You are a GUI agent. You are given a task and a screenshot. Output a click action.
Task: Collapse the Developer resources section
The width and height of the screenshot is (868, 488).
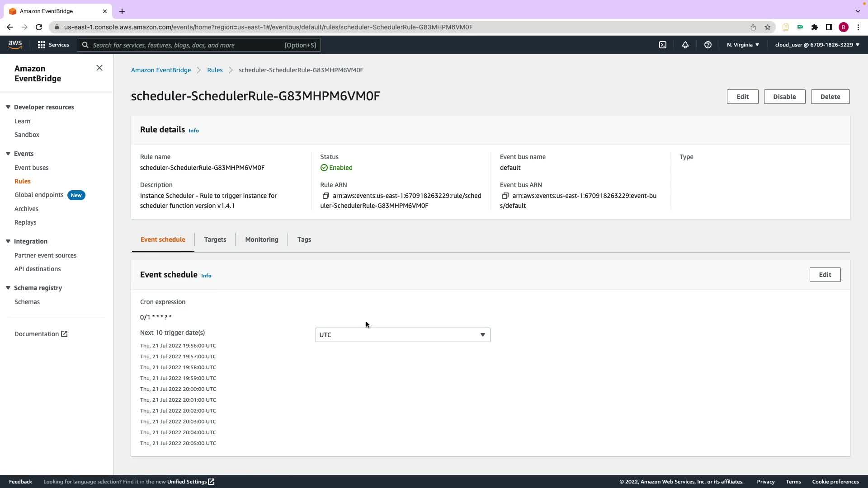(8, 107)
